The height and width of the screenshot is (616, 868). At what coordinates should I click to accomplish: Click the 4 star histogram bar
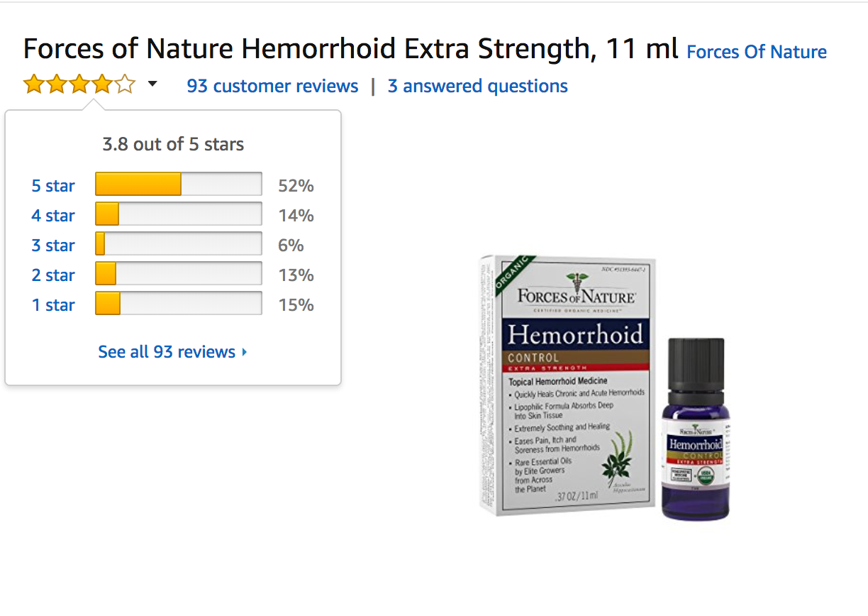click(x=179, y=214)
